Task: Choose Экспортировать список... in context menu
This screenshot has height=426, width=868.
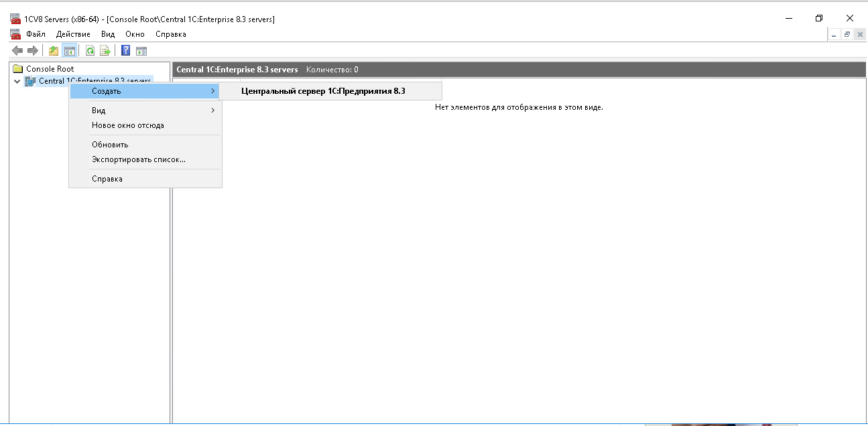Action: click(139, 159)
